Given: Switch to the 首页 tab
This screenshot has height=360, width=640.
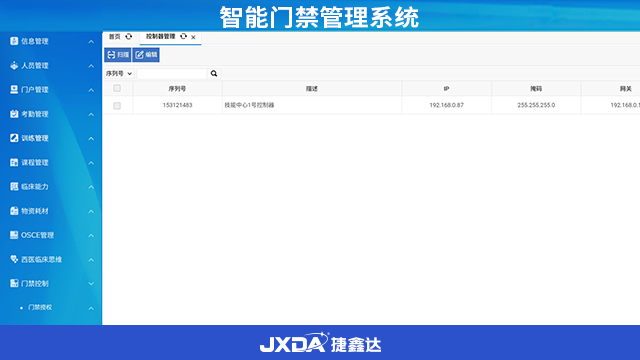Looking at the screenshot, I should (x=115, y=37).
